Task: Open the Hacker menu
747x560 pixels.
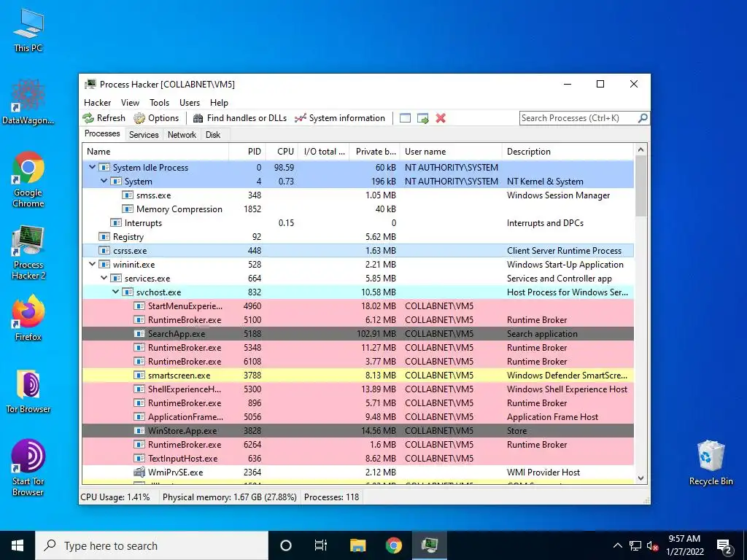Action: click(x=97, y=103)
